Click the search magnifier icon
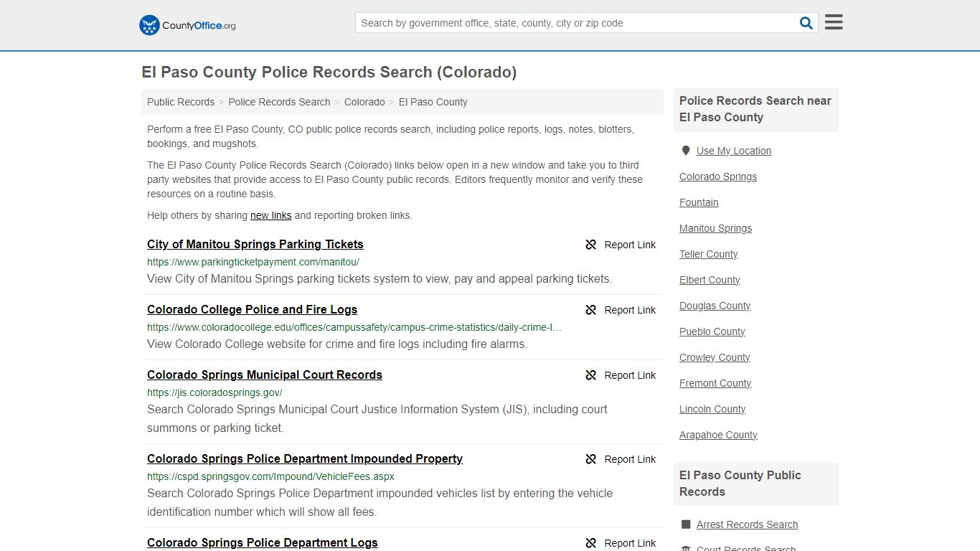Image resolution: width=980 pixels, height=551 pixels. pos(806,23)
